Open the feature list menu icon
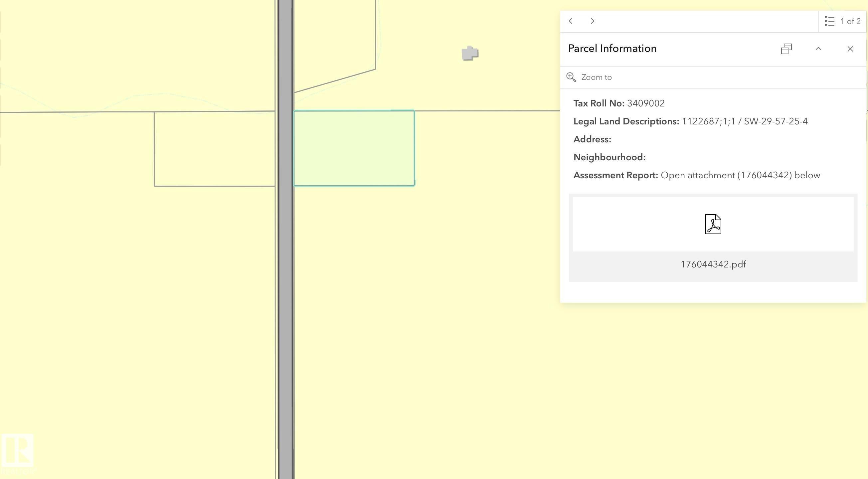The width and height of the screenshot is (868, 479). tap(830, 22)
